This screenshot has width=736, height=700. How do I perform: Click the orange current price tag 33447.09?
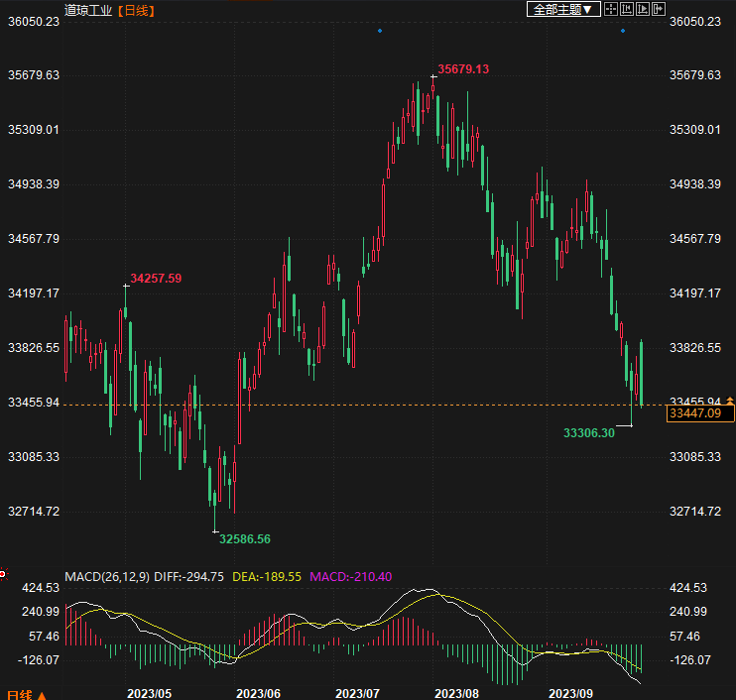(701, 413)
